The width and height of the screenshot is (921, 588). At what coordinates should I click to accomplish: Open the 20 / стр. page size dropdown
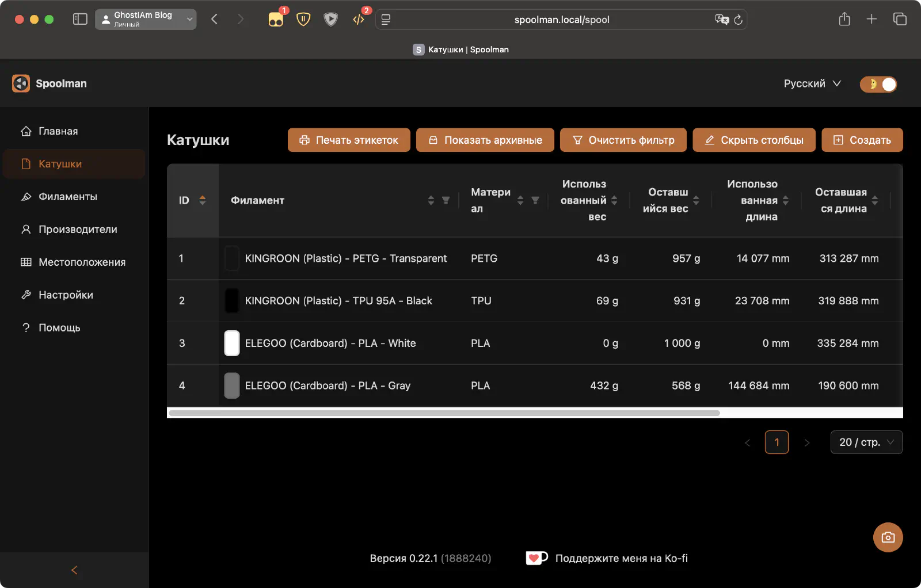(x=866, y=442)
